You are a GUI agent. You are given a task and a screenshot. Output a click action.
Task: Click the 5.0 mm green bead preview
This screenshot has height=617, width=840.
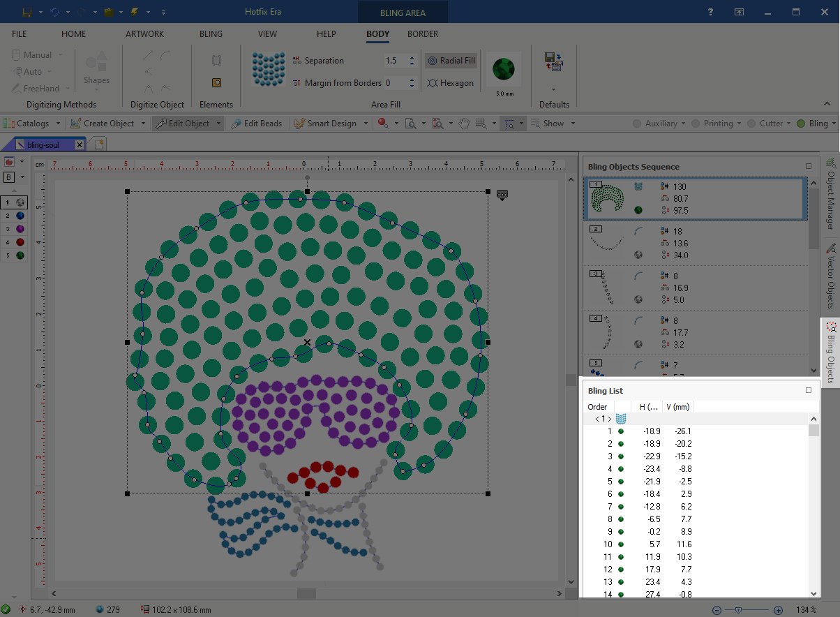point(504,69)
